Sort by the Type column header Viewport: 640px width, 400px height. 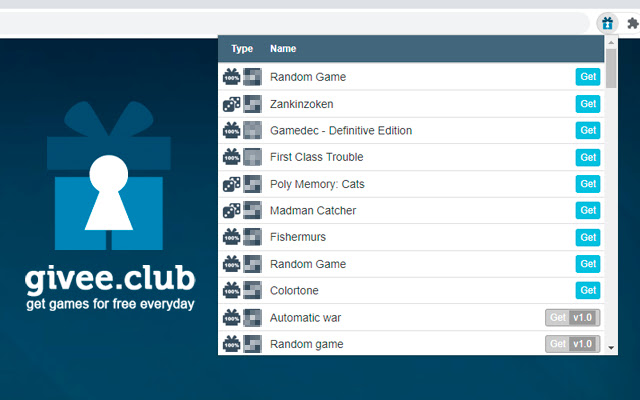[x=242, y=49]
